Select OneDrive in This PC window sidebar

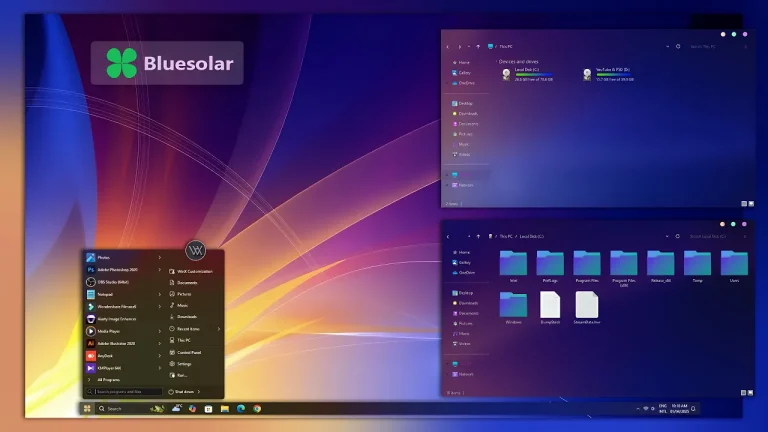(463, 83)
